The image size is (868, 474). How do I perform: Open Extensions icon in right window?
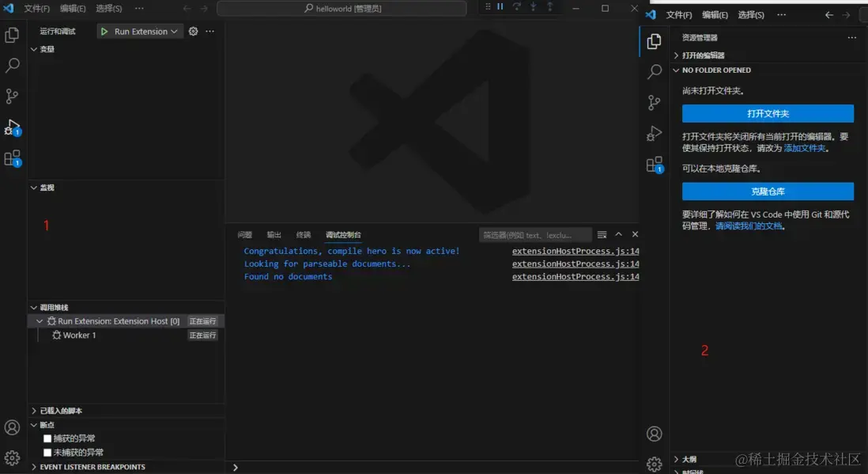tap(655, 165)
